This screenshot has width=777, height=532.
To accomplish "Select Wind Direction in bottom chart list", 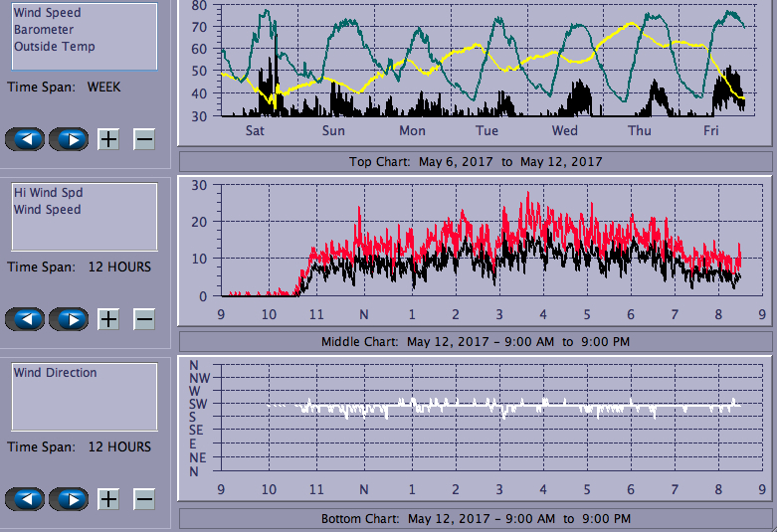I will [55, 373].
